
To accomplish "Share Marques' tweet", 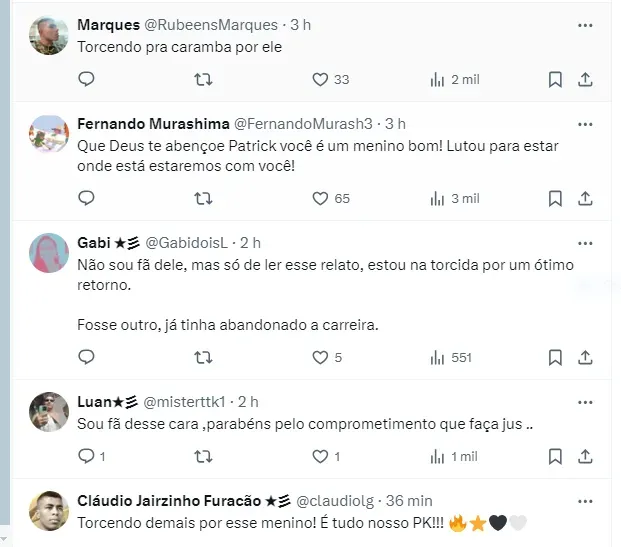I will 587,80.
